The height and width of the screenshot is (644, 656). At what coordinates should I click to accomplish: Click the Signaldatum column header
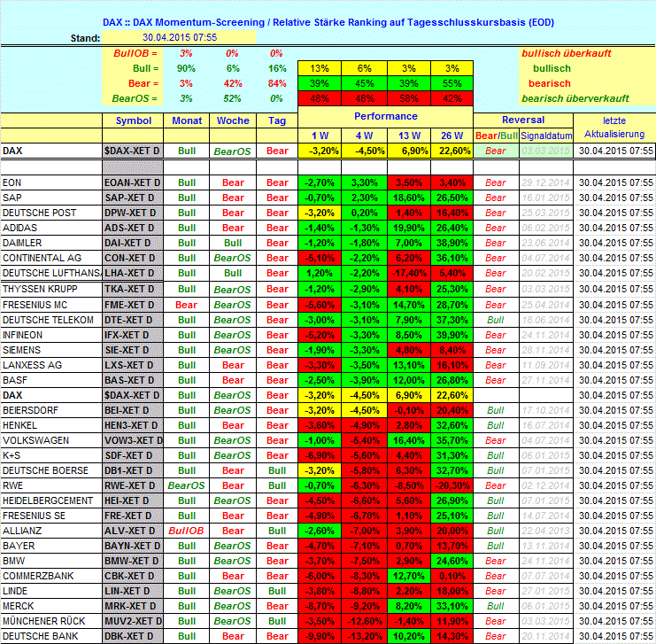[546, 136]
